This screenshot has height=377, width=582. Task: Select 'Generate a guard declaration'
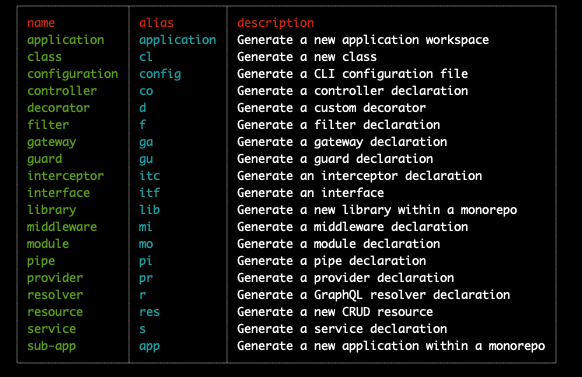[335, 159]
